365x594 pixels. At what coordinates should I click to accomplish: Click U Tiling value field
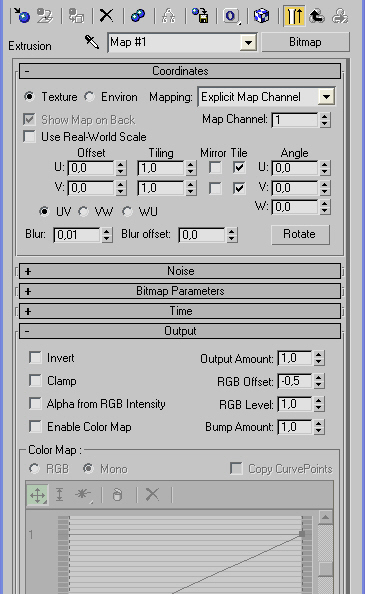pos(161,167)
